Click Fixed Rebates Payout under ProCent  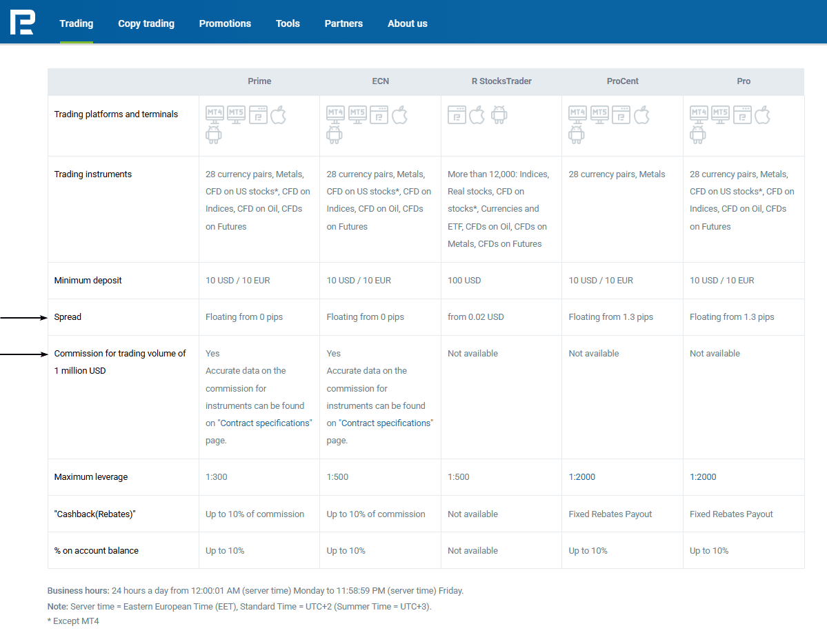[610, 514]
